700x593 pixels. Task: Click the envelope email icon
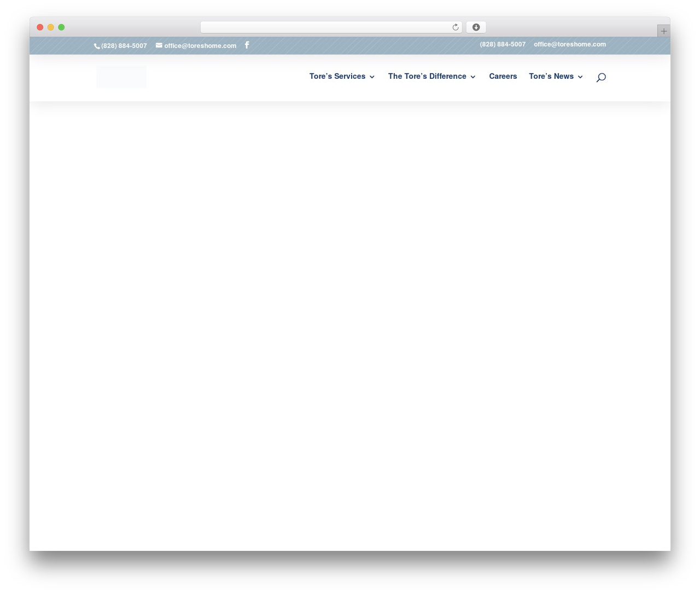pyautogui.click(x=159, y=45)
